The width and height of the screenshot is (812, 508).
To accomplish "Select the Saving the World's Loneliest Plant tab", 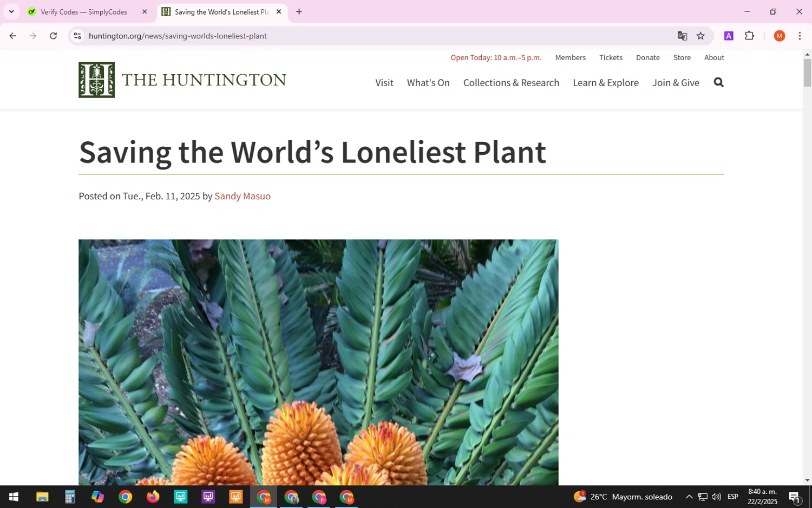I will click(222, 11).
